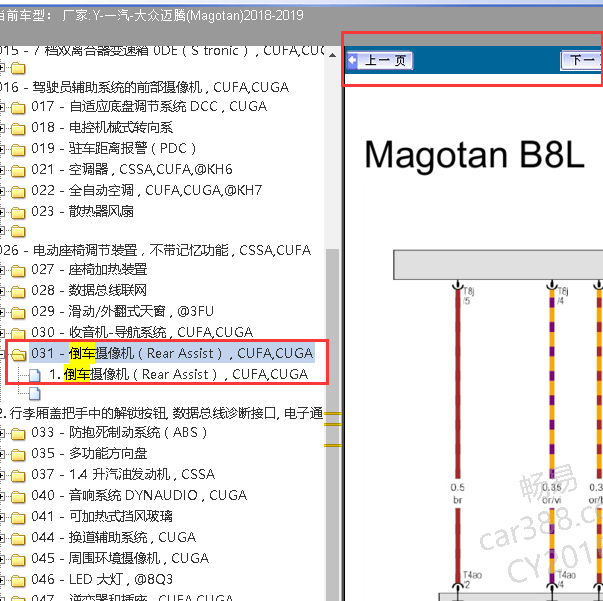Click open folder icon for 031 倒车摄像机
The width and height of the screenshot is (603, 601).
[x=18, y=354]
